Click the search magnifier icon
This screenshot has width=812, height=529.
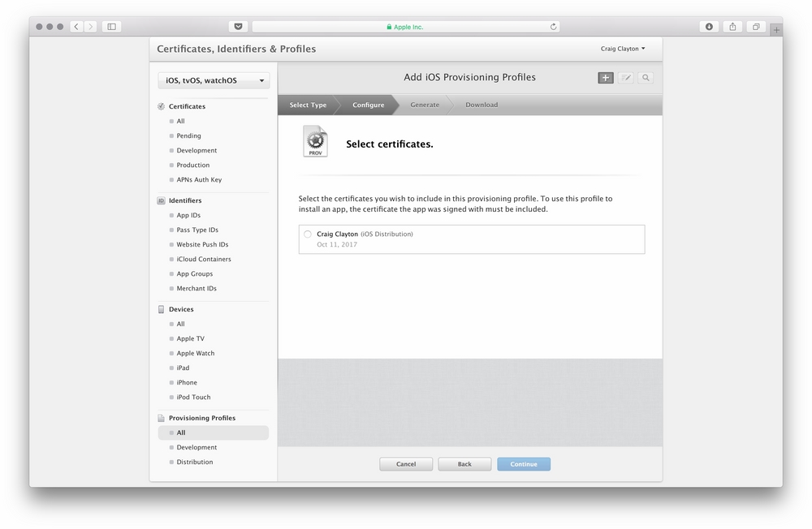646,78
